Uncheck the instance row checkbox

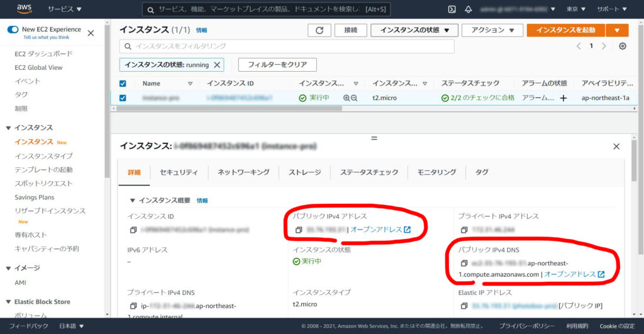pos(123,97)
